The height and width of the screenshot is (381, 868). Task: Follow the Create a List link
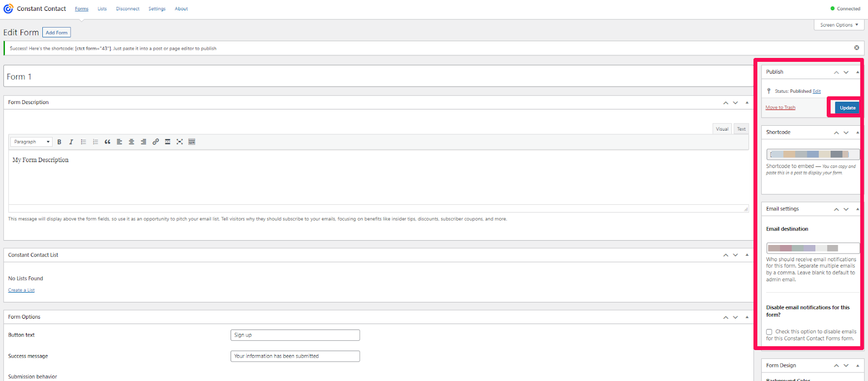tap(21, 290)
